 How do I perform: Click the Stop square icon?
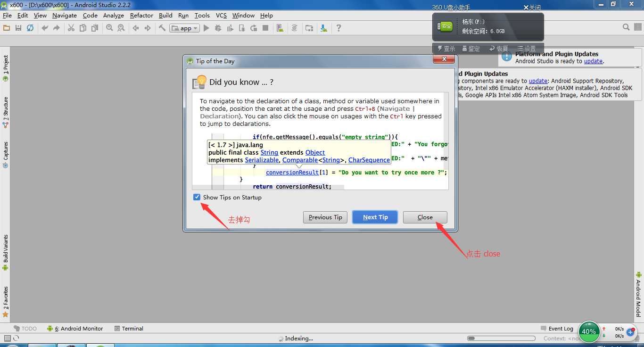[x=265, y=28]
